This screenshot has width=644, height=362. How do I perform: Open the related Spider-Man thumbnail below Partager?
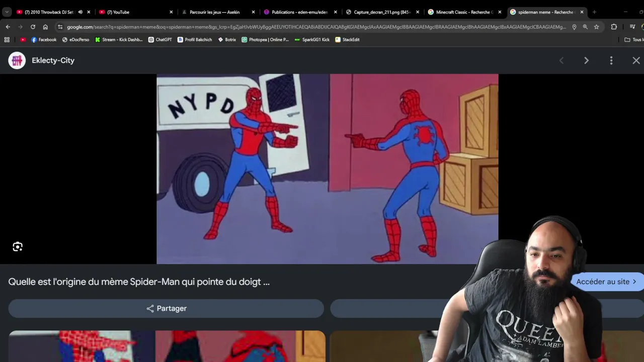pyautogui.click(x=167, y=346)
